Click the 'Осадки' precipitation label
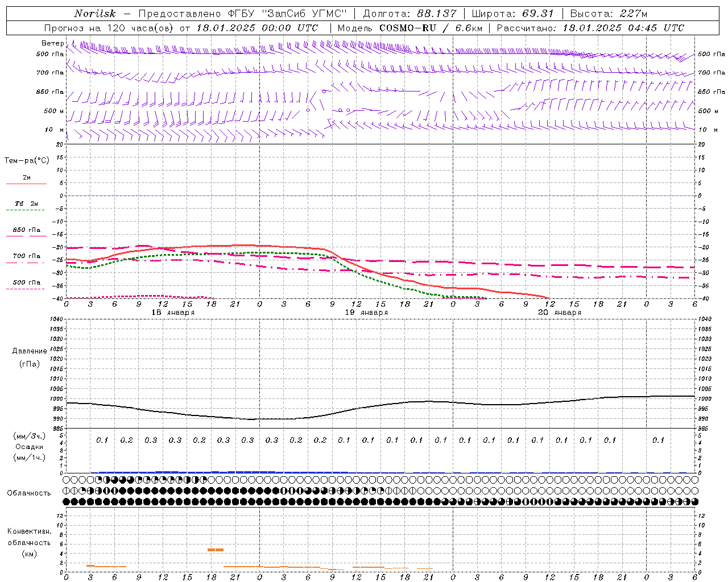 (30, 447)
